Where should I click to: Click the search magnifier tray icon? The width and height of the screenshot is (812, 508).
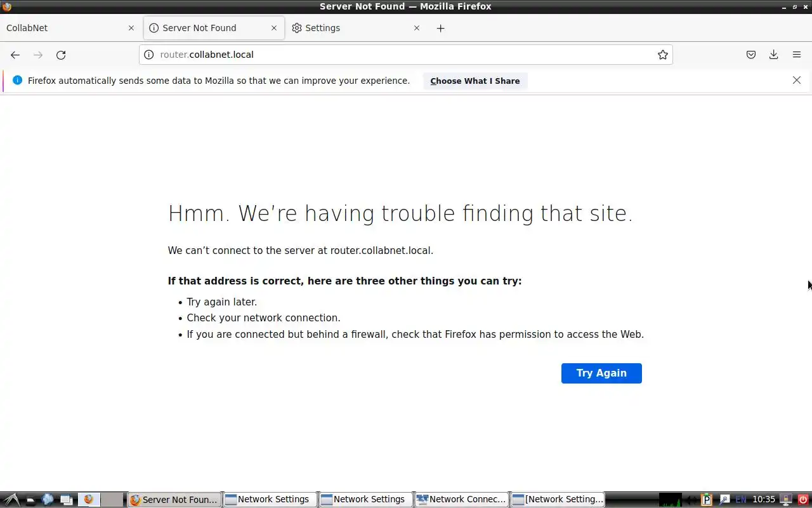pos(724,500)
